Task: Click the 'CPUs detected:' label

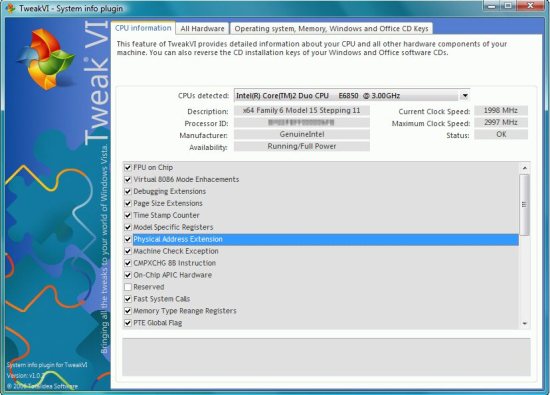Action: tap(203, 96)
